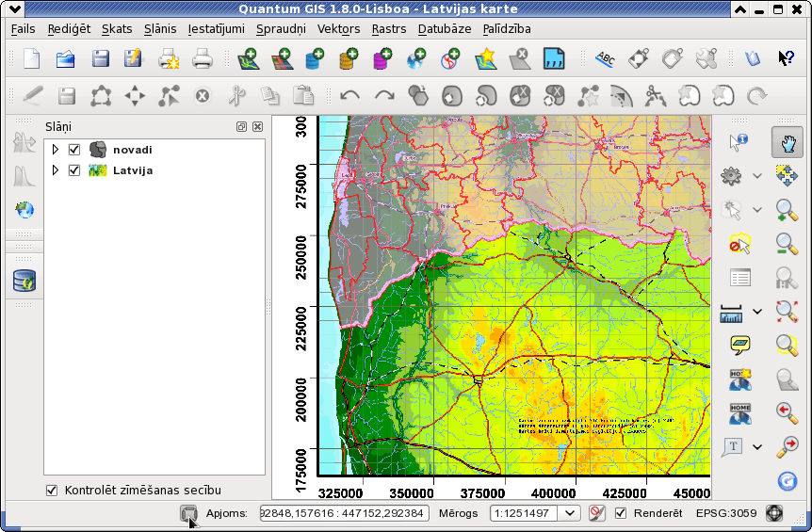Open the Vektors menu
Viewport: 812px width, 532px height.
(x=339, y=29)
